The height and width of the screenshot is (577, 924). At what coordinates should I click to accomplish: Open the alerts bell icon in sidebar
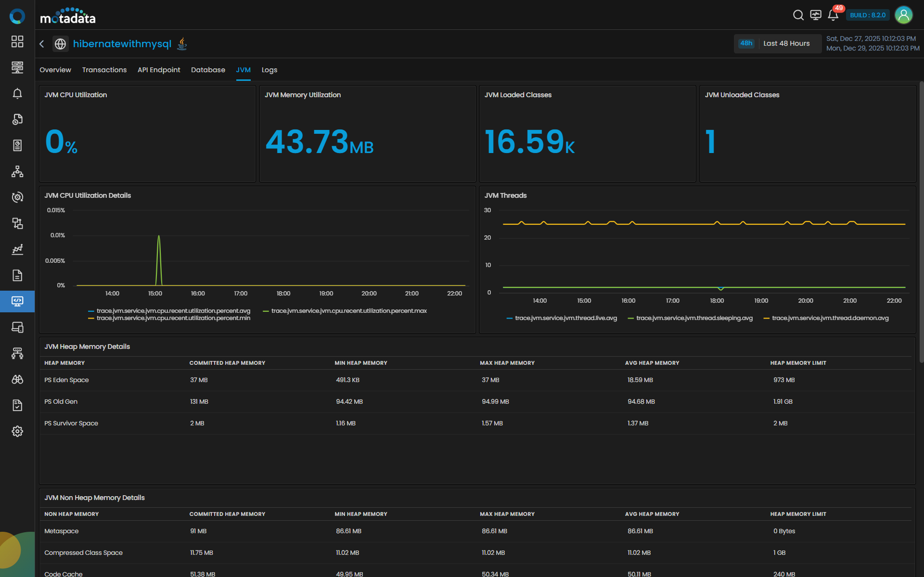point(17,93)
